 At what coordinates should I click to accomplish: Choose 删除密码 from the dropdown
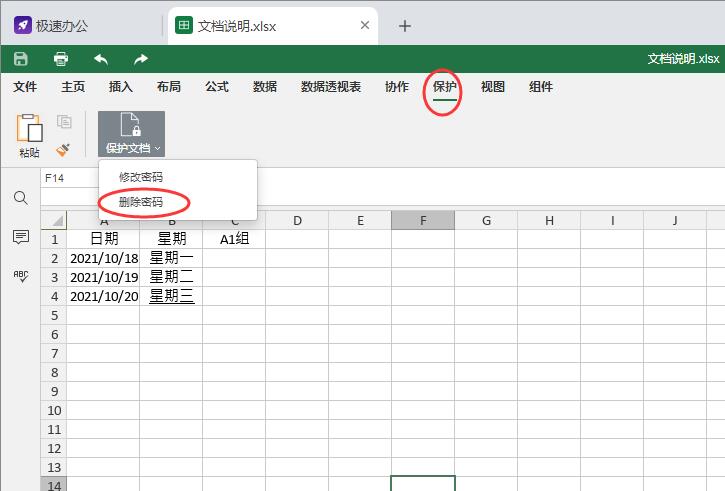tap(141, 202)
